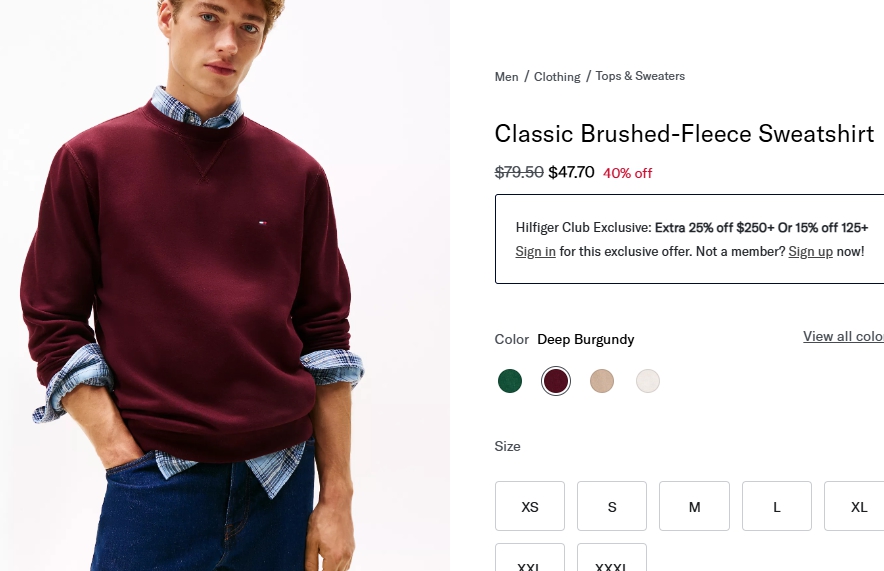Open the Tops & Sweaters breadcrumb
The height and width of the screenshot is (571, 884).
click(x=640, y=76)
